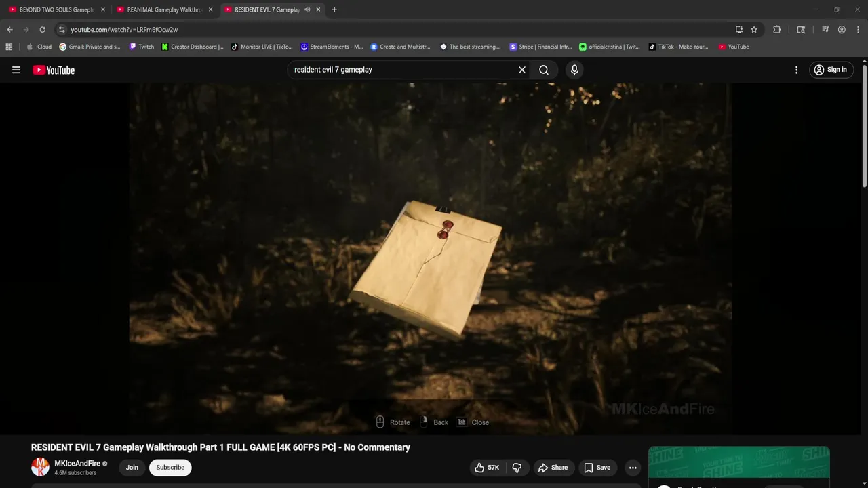Switch to the BEYOND TWO SOULS tab
Screen dimensions: 868x488
click(x=57, y=9)
